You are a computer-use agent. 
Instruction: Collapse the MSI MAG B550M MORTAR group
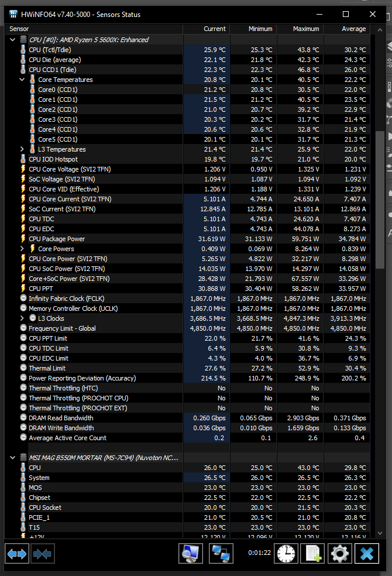coord(12,457)
